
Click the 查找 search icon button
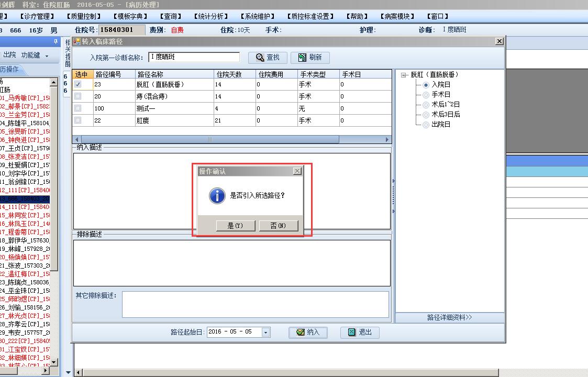(268, 58)
